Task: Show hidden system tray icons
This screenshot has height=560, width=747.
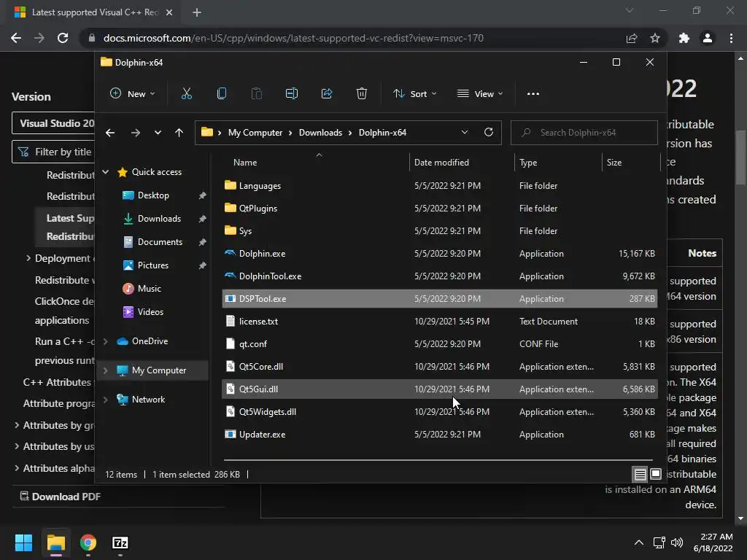Action: 639,542
